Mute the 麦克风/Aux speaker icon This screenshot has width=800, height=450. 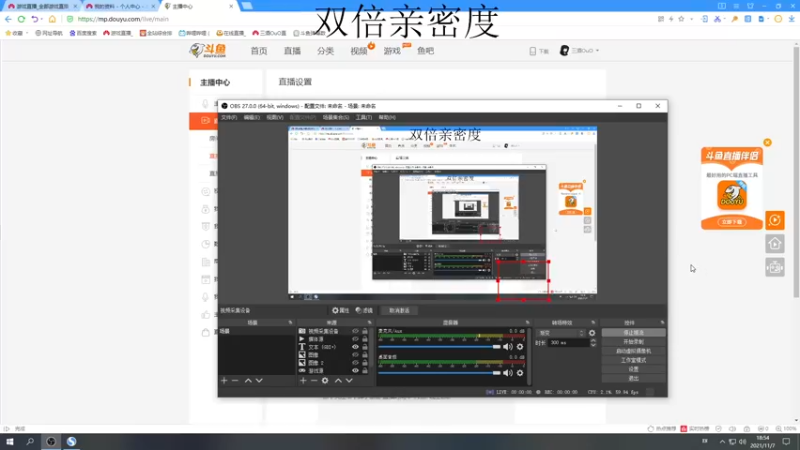click(508, 347)
